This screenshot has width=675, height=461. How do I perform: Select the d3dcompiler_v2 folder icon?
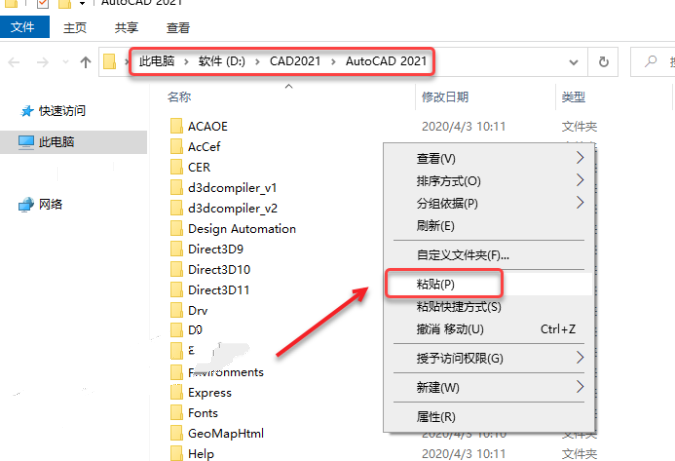point(176,208)
